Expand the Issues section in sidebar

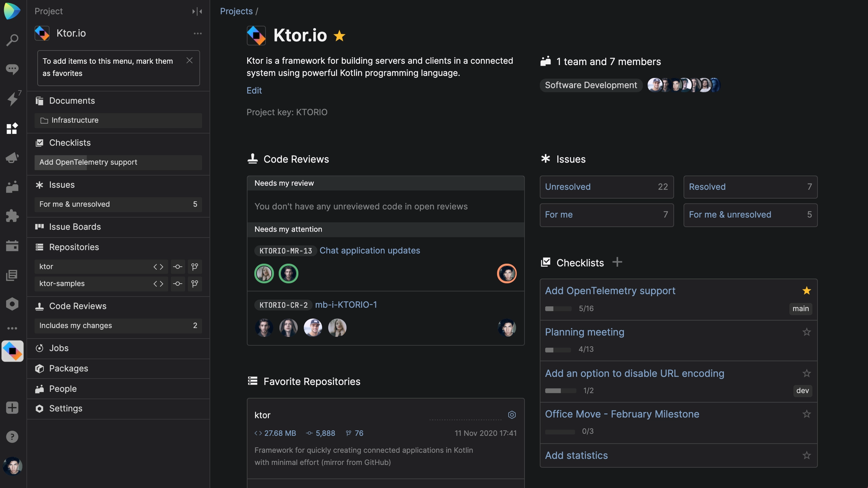click(x=62, y=185)
